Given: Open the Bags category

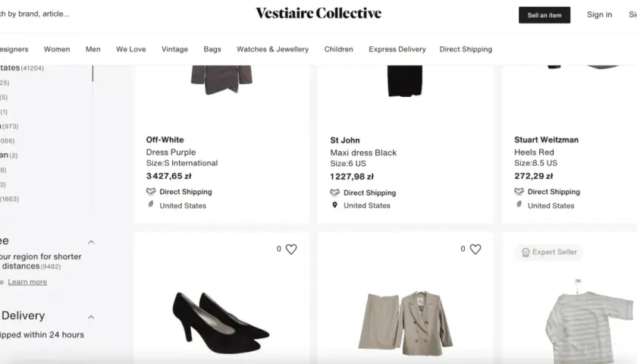Looking at the screenshot, I should 212,49.
